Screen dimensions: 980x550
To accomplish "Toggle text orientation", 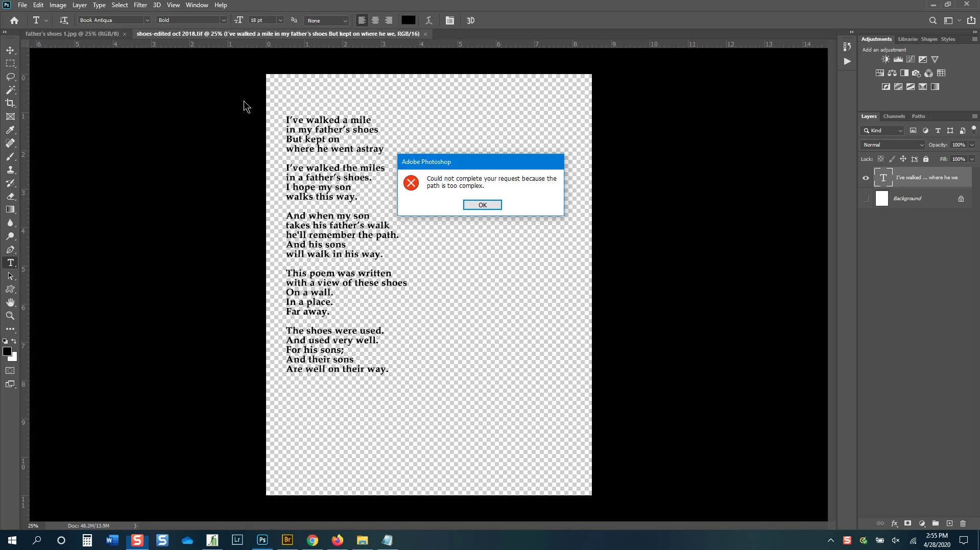I will click(x=64, y=20).
